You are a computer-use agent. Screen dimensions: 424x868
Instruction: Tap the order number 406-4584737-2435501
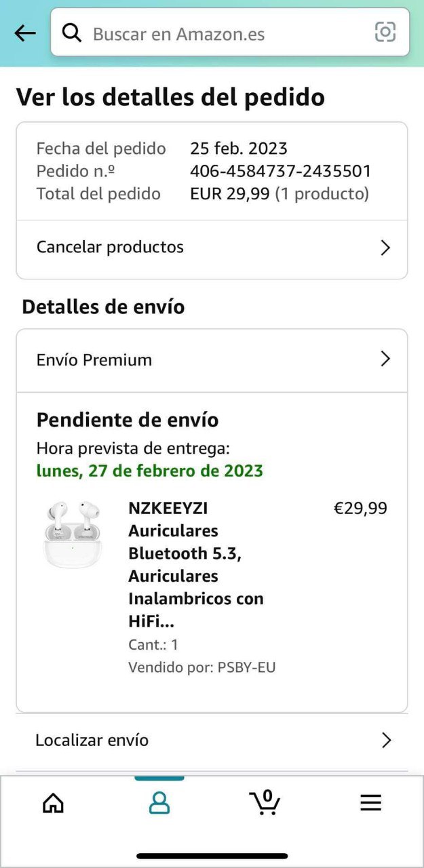280,171
